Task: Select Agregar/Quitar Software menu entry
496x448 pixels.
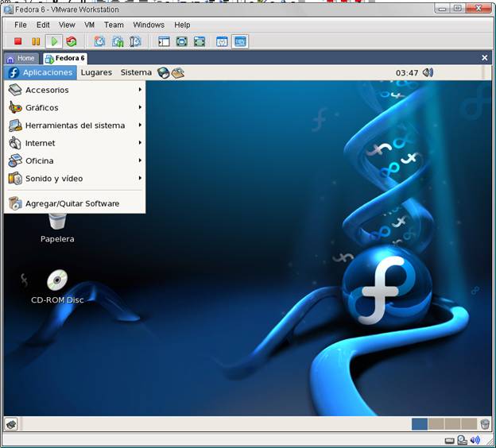Action: click(75, 203)
